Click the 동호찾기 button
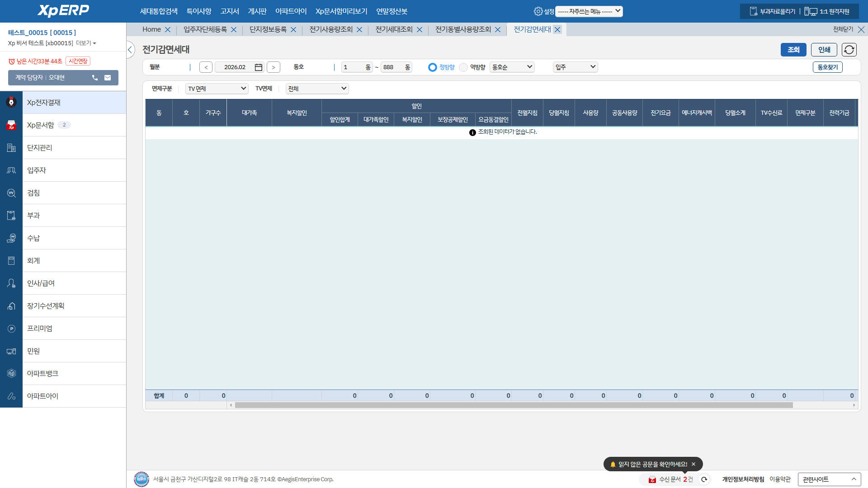The width and height of the screenshot is (868, 488). (x=827, y=67)
